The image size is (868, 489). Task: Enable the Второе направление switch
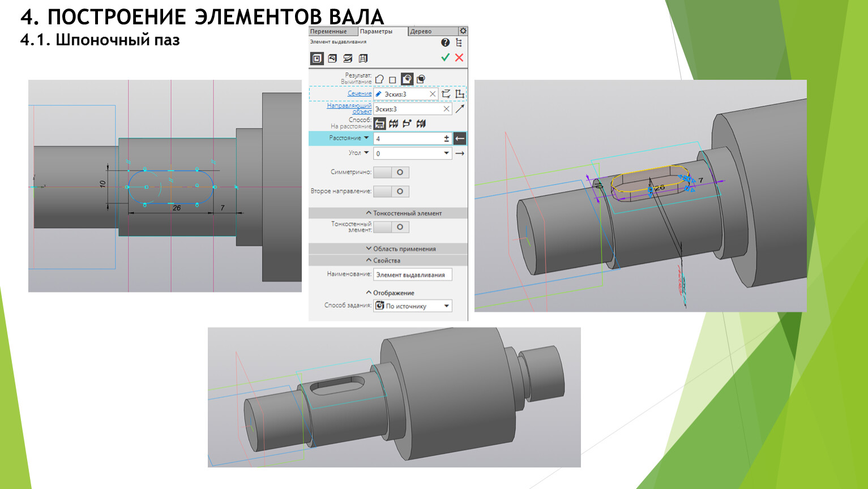point(391,191)
